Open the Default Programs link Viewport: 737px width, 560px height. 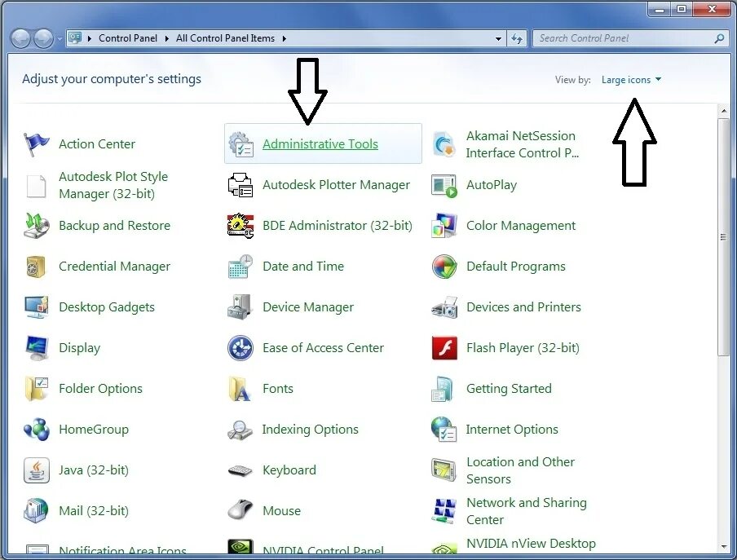(x=515, y=267)
